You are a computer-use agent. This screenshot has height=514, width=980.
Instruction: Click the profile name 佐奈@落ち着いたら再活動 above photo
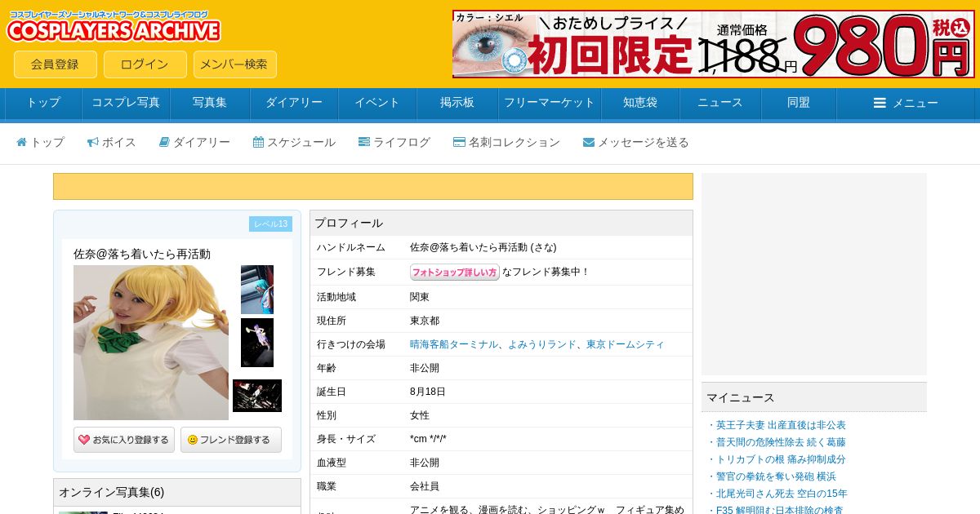pyautogui.click(x=142, y=254)
